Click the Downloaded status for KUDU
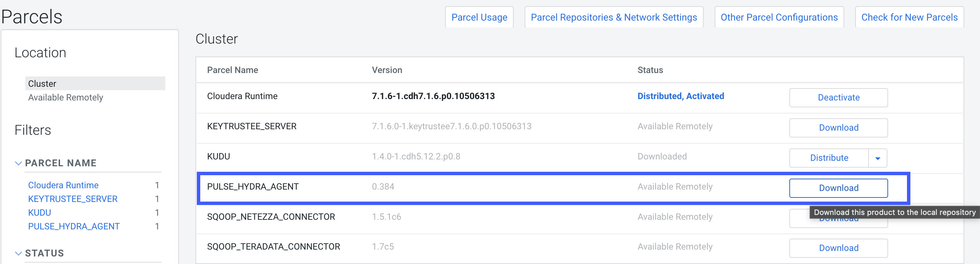 click(x=662, y=156)
